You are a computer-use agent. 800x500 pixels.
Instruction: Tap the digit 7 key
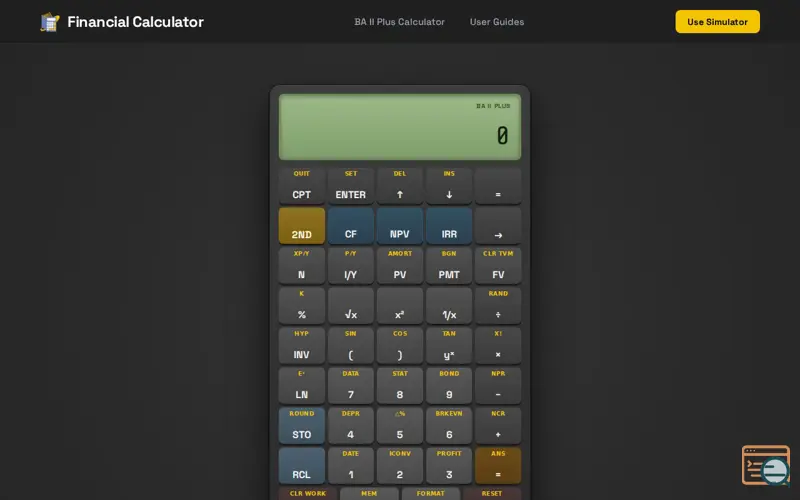point(351,386)
